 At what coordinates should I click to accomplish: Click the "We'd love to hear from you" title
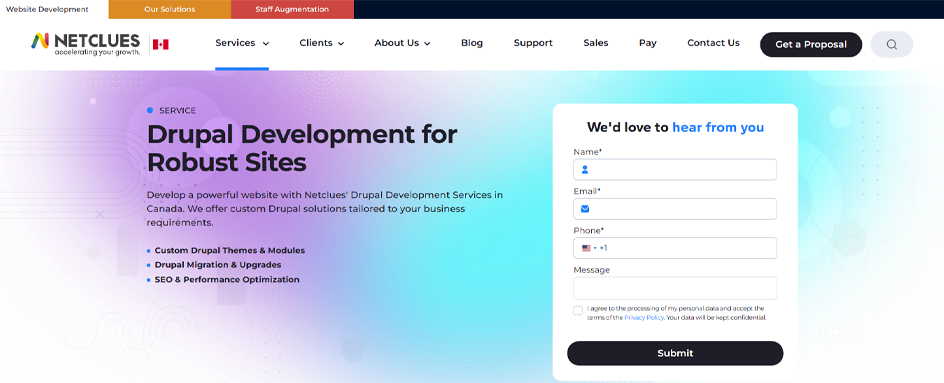coord(675,127)
